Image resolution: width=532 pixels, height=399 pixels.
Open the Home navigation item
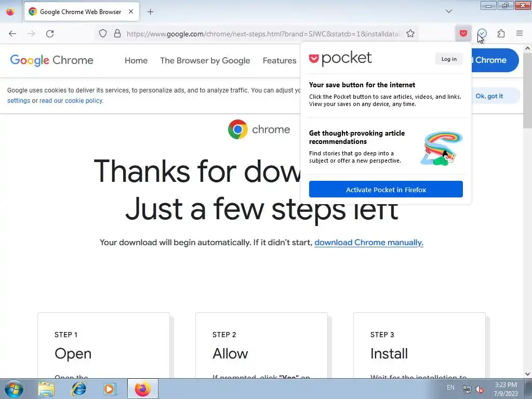[136, 60]
